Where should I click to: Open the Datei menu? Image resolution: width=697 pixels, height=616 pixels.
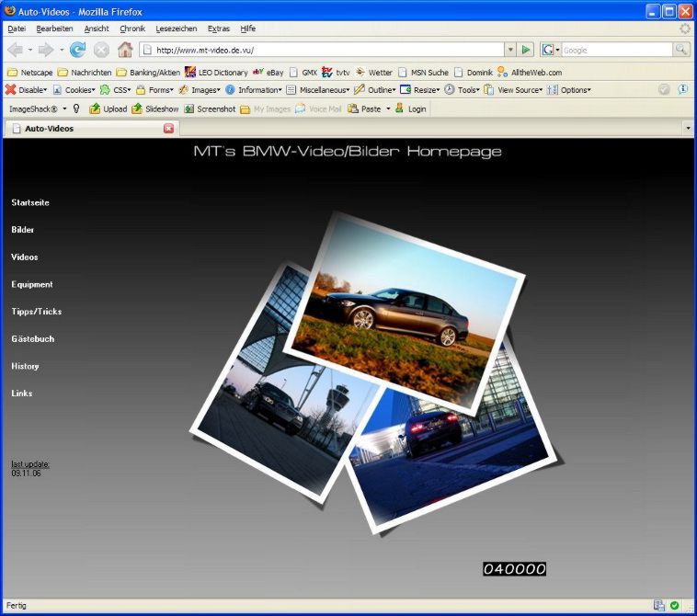17,29
